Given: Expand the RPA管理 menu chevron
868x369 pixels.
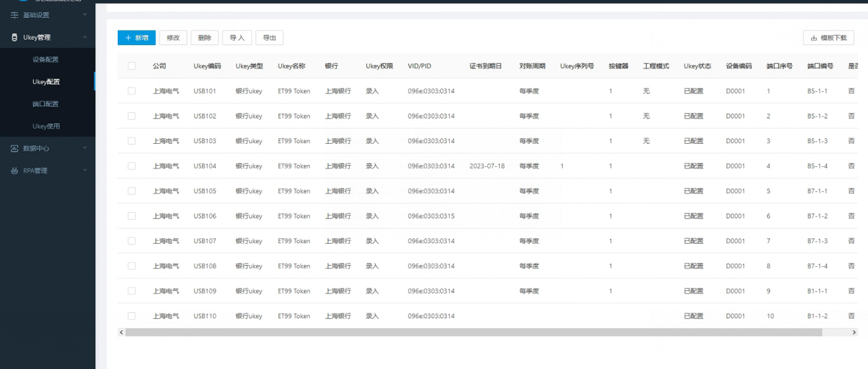Looking at the screenshot, I should [x=85, y=170].
